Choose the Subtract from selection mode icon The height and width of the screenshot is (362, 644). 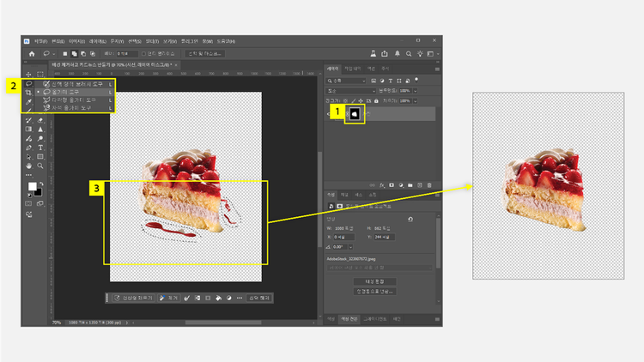(x=83, y=54)
